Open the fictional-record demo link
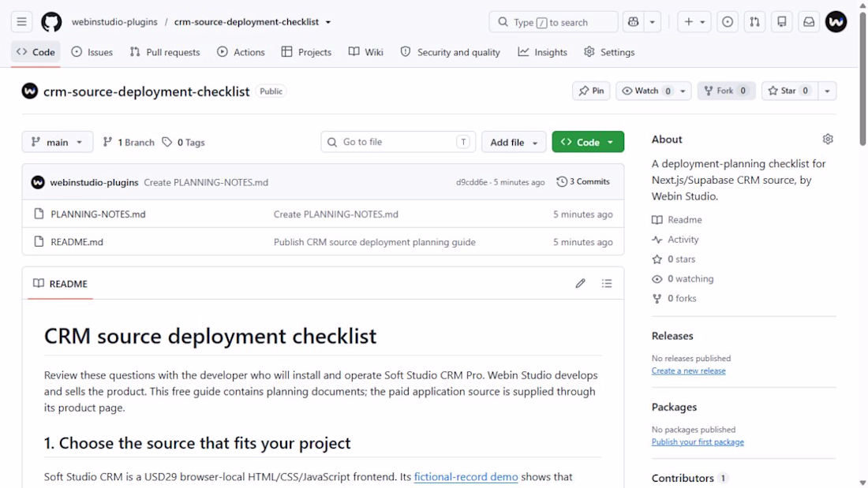This screenshot has height=488, width=868. tap(466, 476)
